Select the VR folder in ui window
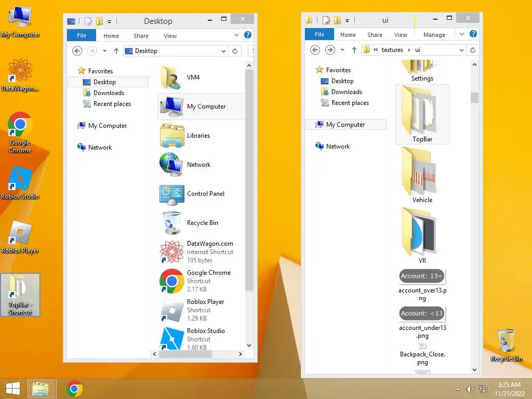The image size is (532, 399). click(422, 236)
